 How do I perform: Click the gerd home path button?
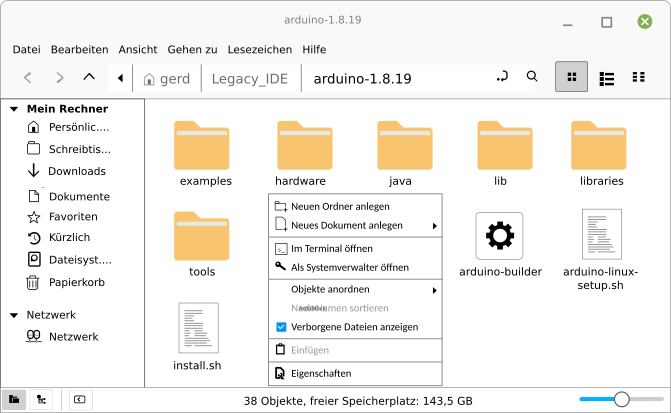click(167, 78)
